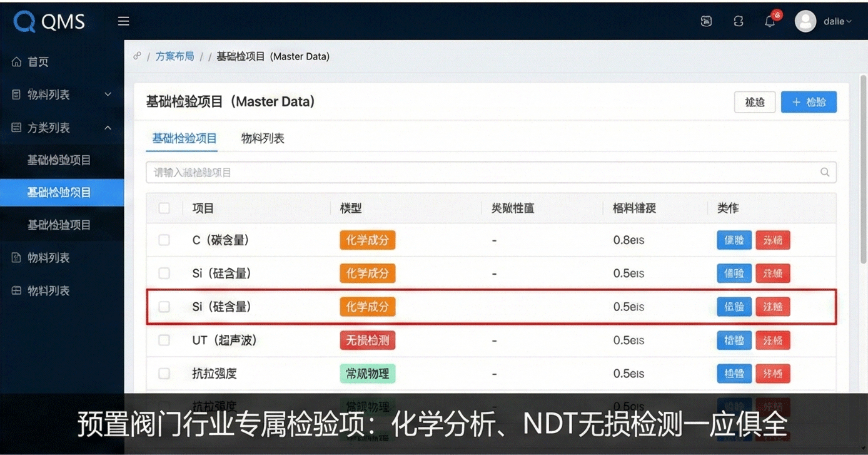Click the blue add button at top right
This screenshot has width=868, height=455.
[809, 101]
